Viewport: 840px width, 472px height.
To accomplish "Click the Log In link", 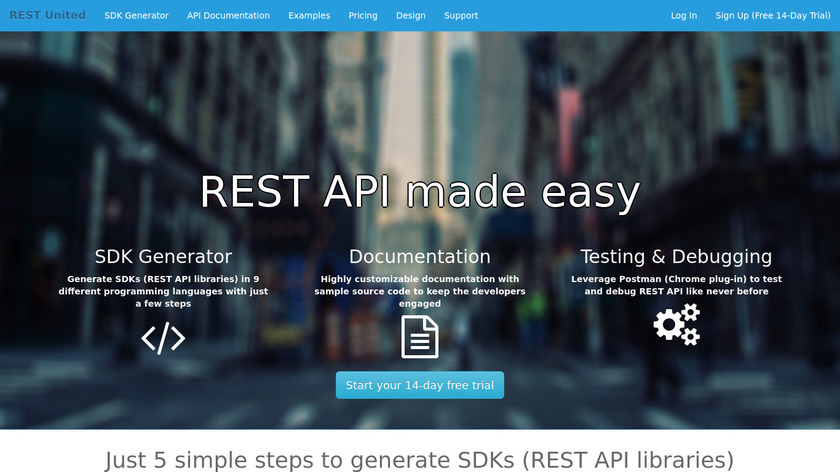I will coord(684,16).
